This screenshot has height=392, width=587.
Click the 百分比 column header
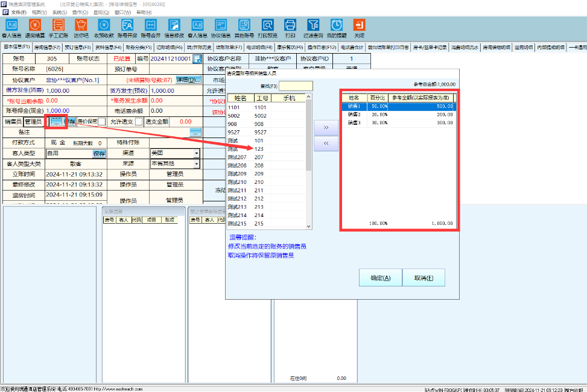point(378,98)
